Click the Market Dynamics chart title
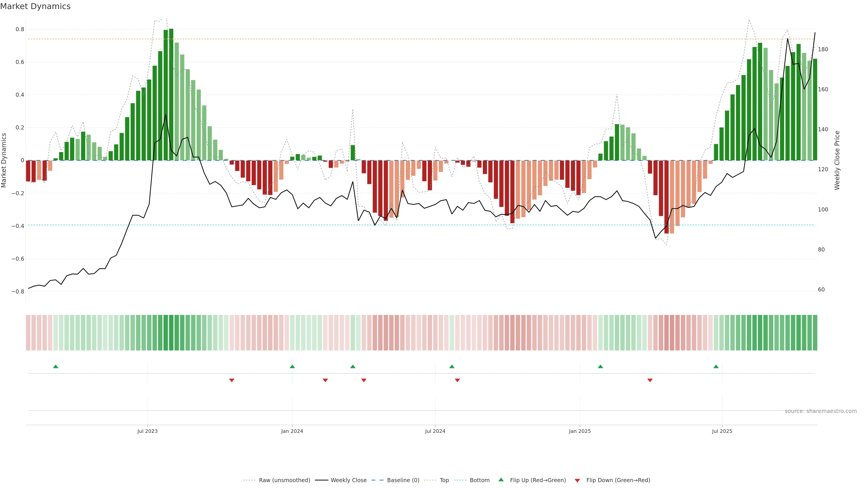This screenshot has width=868, height=488. click(35, 6)
